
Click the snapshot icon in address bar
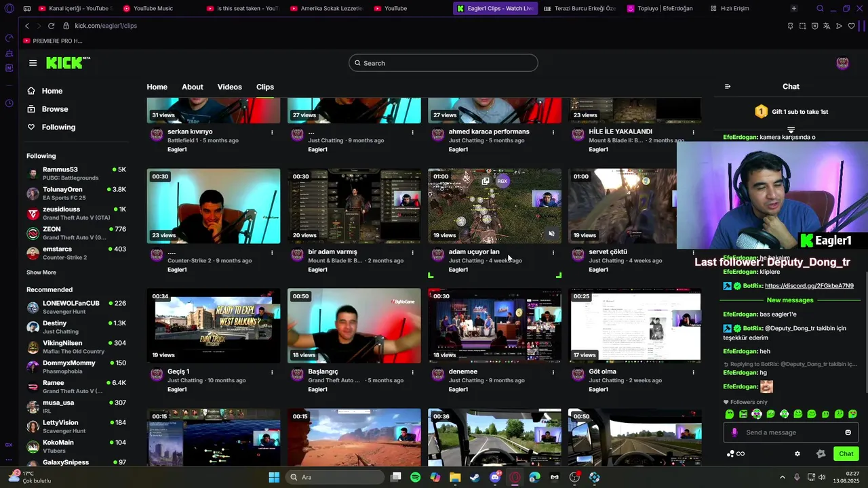802,26
